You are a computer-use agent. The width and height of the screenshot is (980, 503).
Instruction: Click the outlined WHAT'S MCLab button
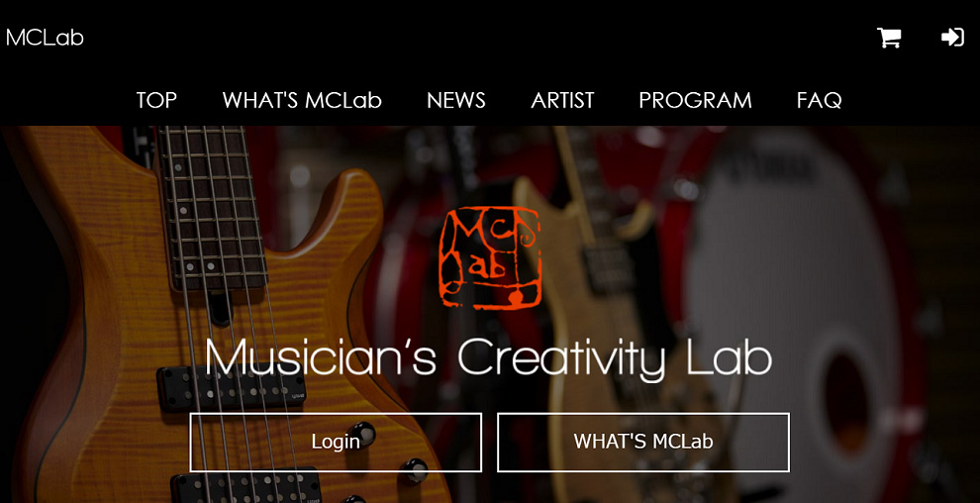pyautogui.click(x=643, y=442)
